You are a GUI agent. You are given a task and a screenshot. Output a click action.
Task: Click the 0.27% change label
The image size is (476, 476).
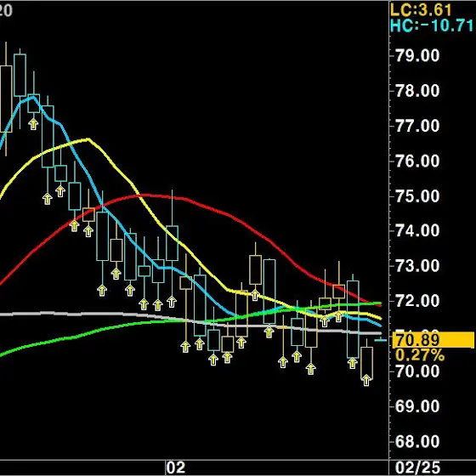pos(420,354)
